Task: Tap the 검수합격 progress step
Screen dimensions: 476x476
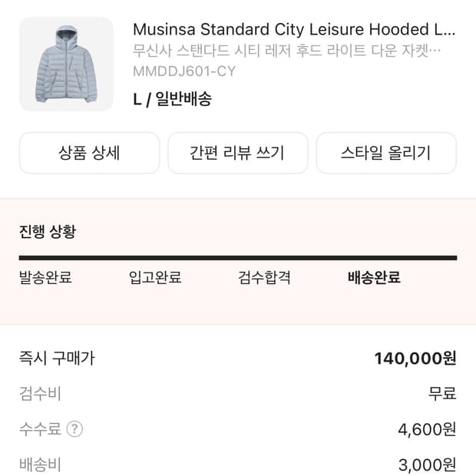Action: pyautogui.click(x=265, y=278)
